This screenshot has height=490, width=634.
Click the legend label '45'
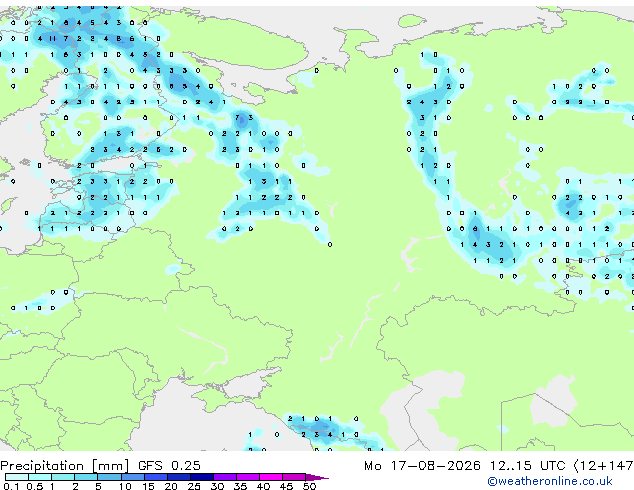(286, 486)
